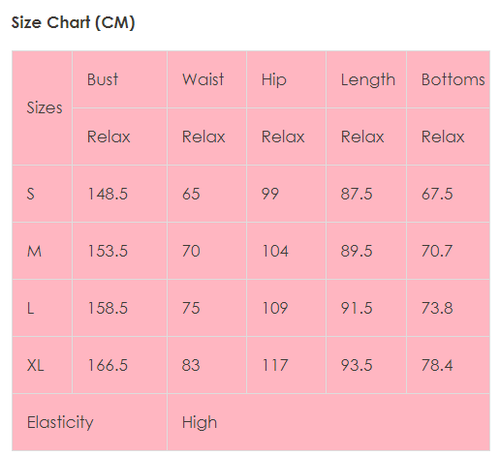
Task: Click the High elasticity value
Action: pos(199,422)
